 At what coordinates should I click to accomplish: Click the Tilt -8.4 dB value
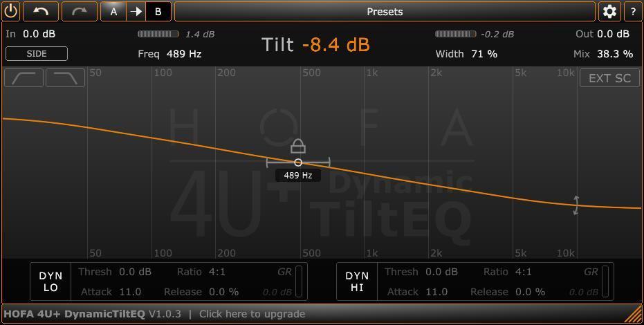tap(336, 44)
